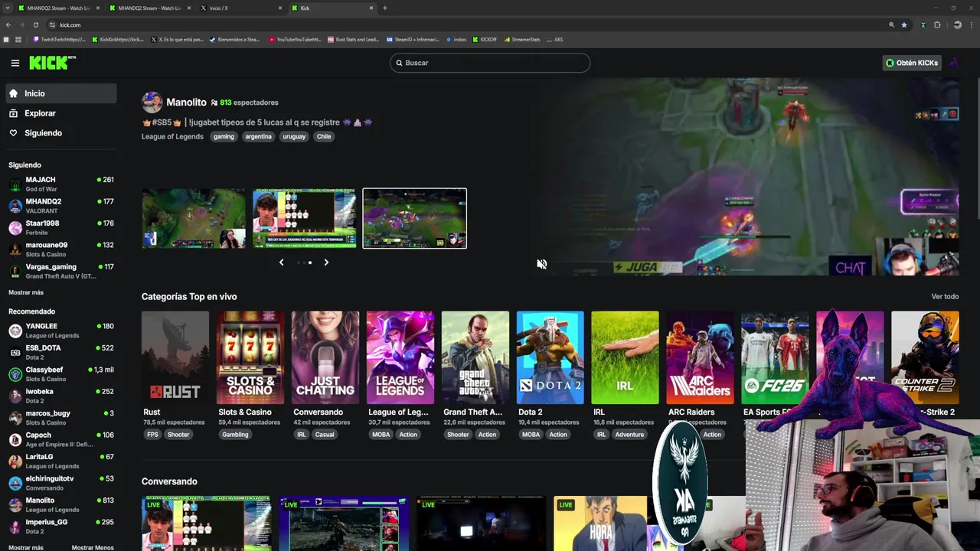Open Classybeef recommended channel
The width and height of the screenshot is (980, 551).
[x=61, y=374]
